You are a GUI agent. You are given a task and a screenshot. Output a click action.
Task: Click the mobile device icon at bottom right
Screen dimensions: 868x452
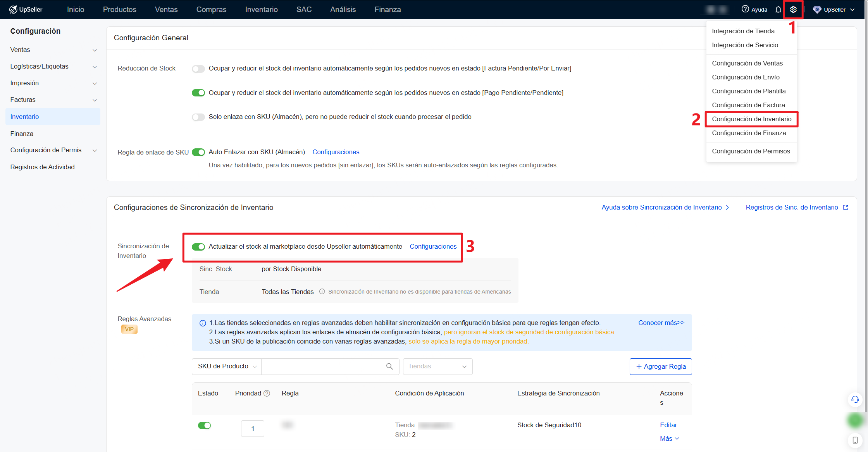[x=855, y=440]
